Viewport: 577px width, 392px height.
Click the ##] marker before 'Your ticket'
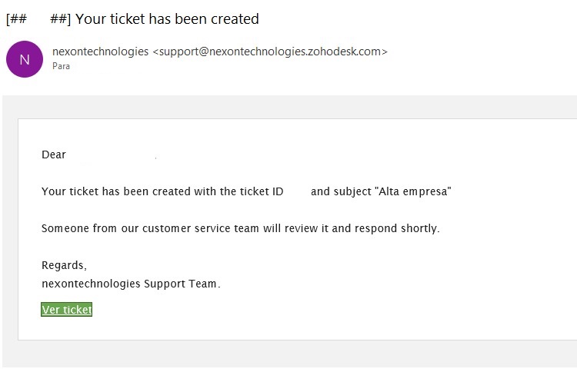pos(60,18)
